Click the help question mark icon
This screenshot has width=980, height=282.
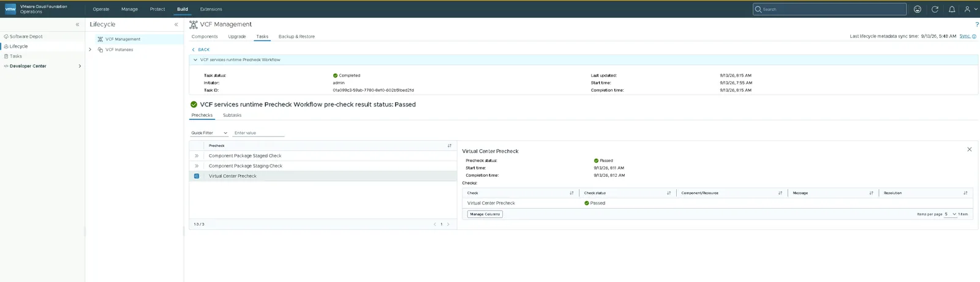[x=977, y=24]
